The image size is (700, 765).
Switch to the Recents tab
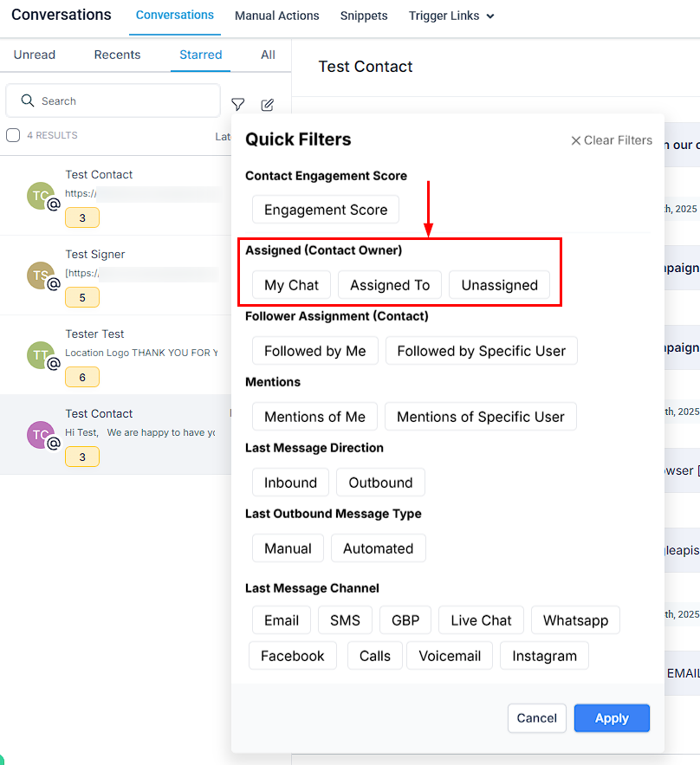click(x=117, y=55)
